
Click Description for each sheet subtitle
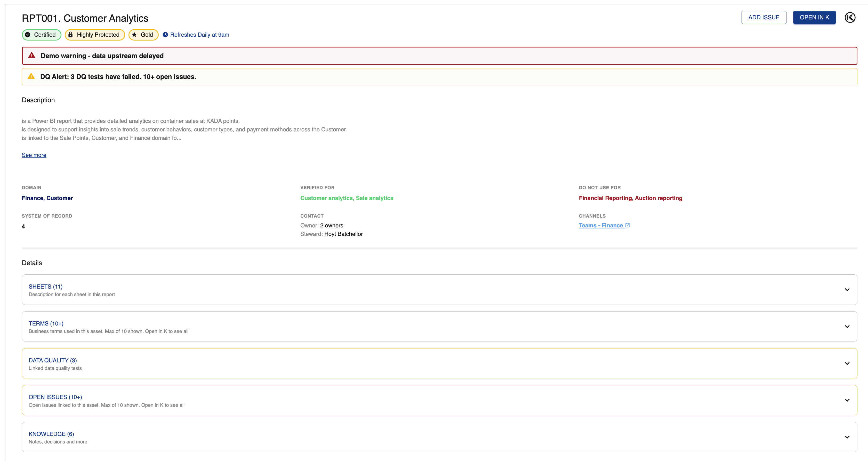pyautogui.click(x=72, y=295)
